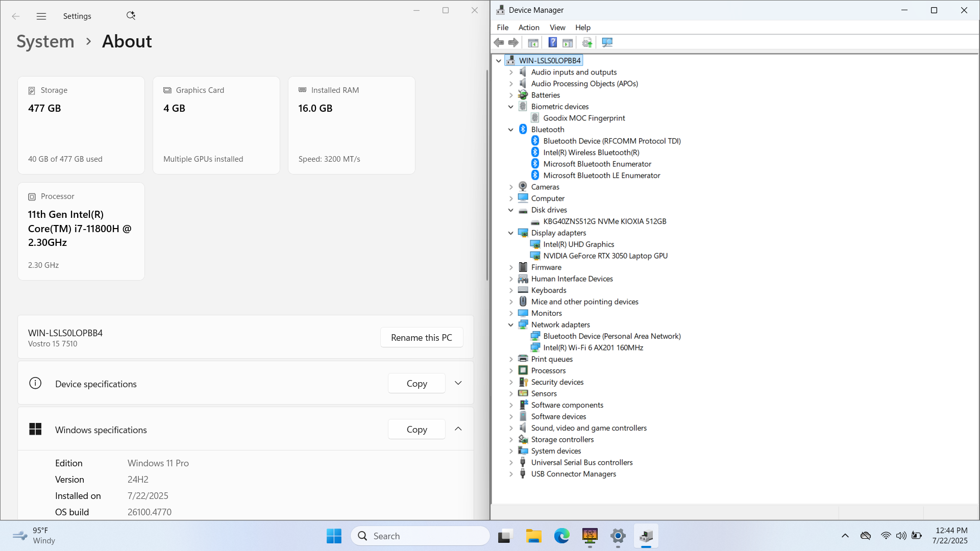This screenshot has height=551, width=980.
Task: Collapse the Bluetooth node in device tree
Action: point(511,130)
